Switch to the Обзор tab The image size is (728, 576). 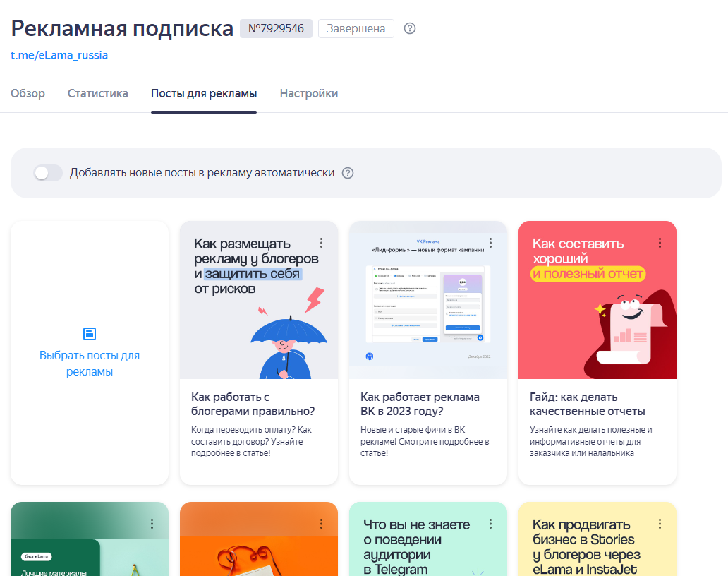tap(28, 93)
